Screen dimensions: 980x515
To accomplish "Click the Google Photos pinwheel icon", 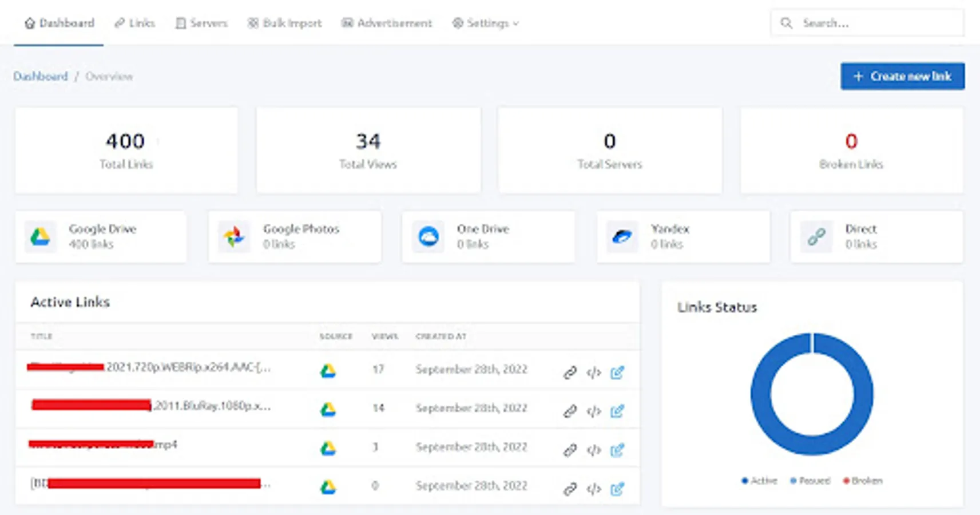I will [234, 237].
